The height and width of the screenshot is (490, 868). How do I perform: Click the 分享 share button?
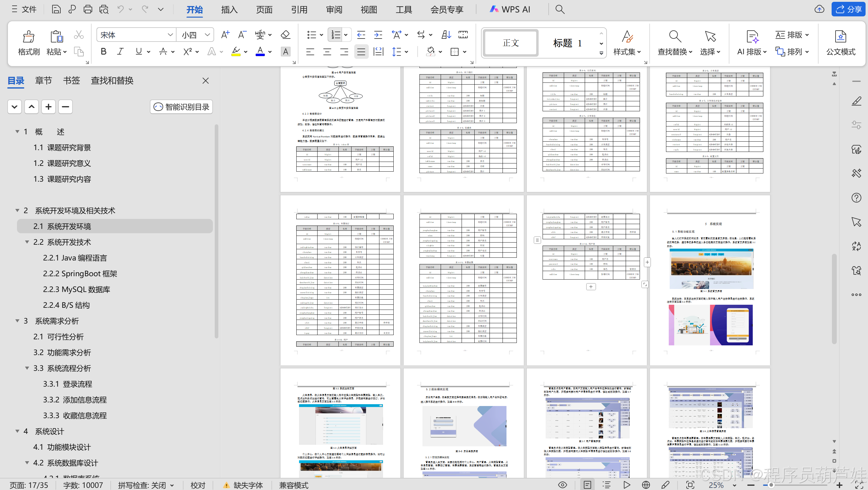pos(848,9)
